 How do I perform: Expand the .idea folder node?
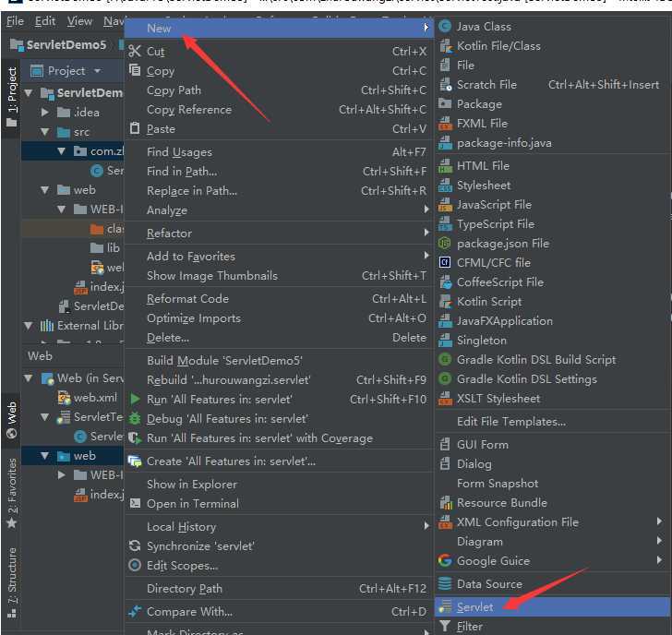click(x=44, y=113)
